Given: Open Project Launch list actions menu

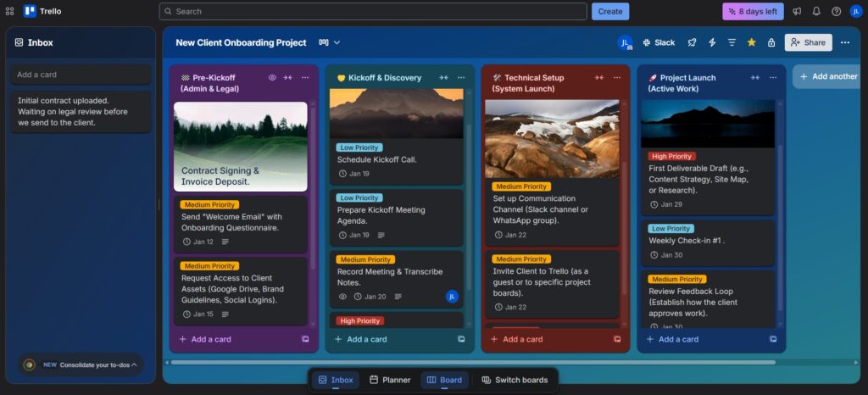Looking at the screenshot, I should click(773, 77).
